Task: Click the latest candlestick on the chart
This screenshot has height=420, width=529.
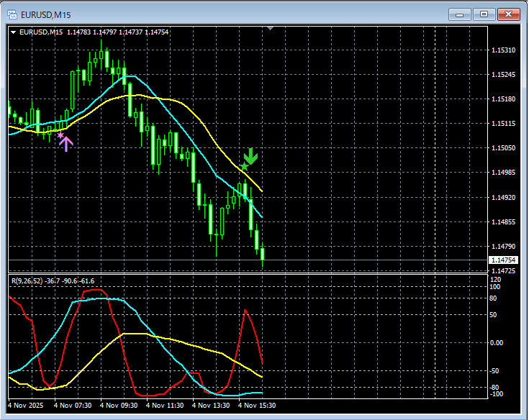Action: tap(263, 254)
